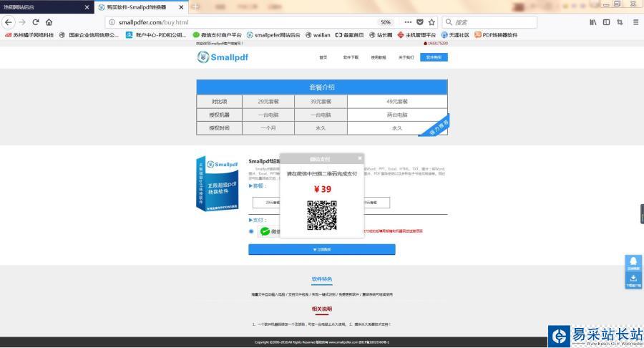Click the dark side tab on the right edge
The height and width of the screenshot is (348, 644).
click(x=642, y=213)
